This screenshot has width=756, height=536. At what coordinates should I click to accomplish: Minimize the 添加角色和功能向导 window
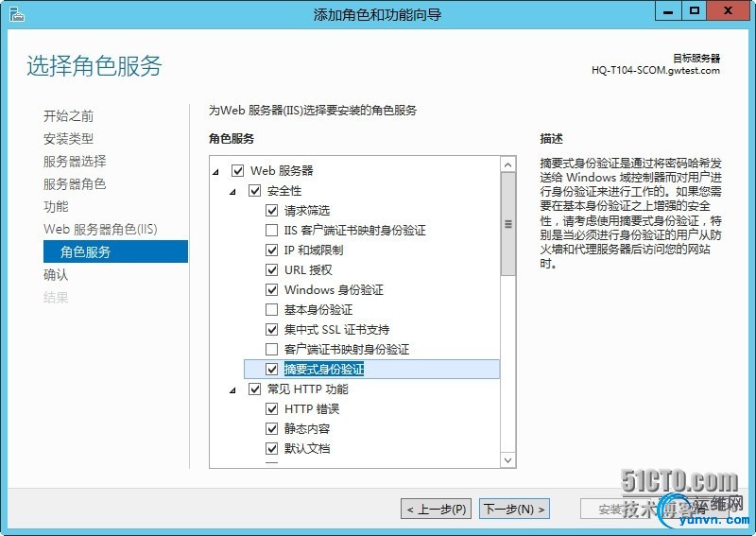pyautogui.click(x=668, y=11)
